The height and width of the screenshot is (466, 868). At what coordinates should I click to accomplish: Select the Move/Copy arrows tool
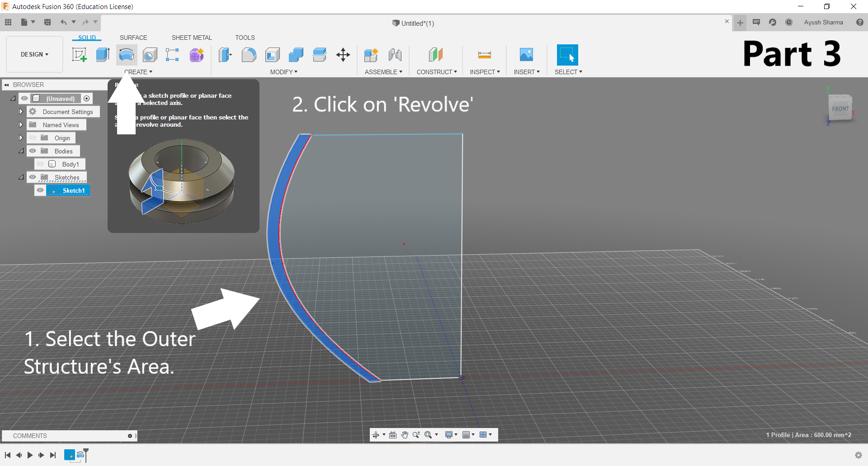pyautogui.click(x=343, y=55)
